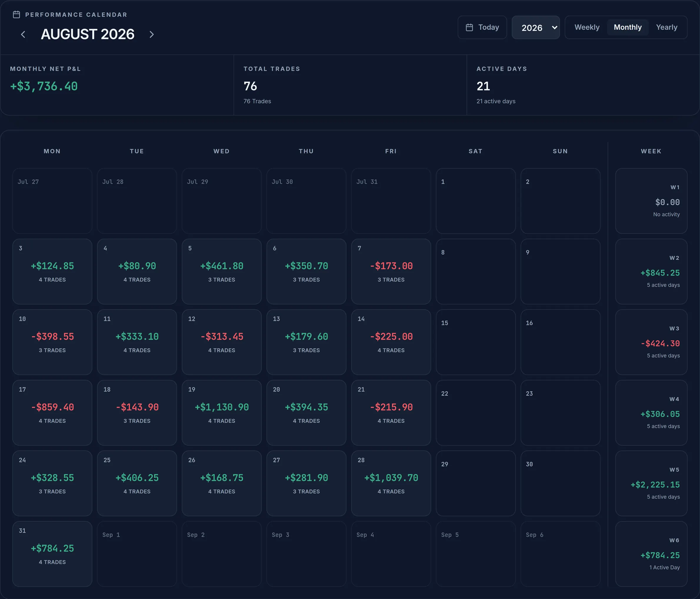Viewport: 700px width, 599px height.
Task: Open August 5 day cell +$461.80
Action: click(222, 272)
